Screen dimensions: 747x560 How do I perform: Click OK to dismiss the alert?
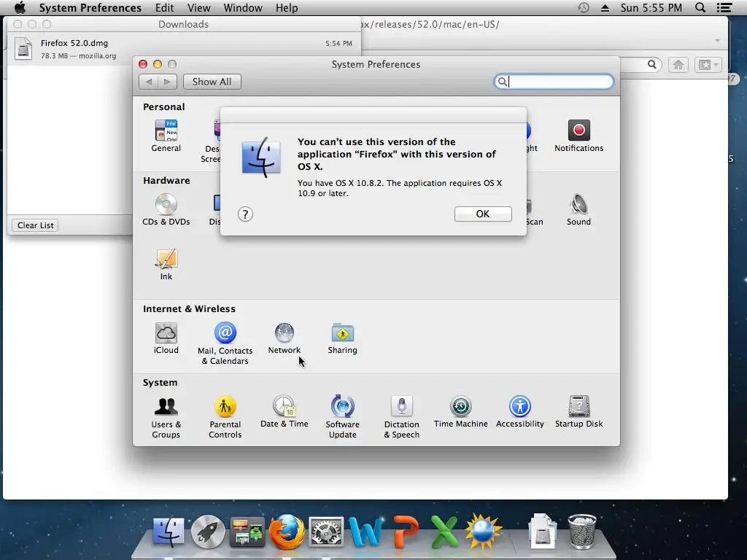click(483, 214)
